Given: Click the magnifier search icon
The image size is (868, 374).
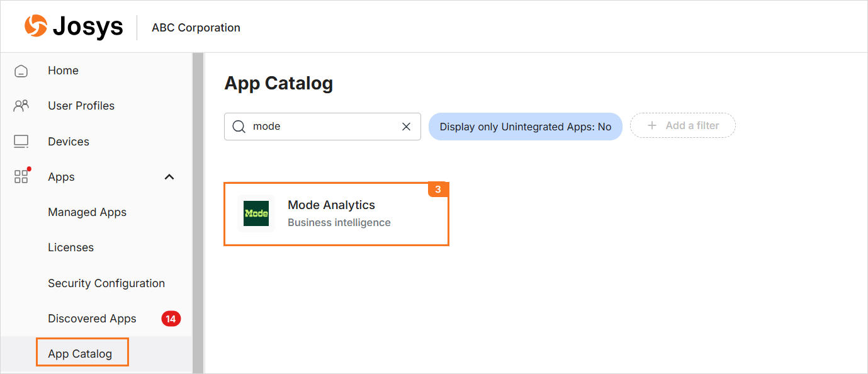Looking at the screenshot, I should [239, 127].
